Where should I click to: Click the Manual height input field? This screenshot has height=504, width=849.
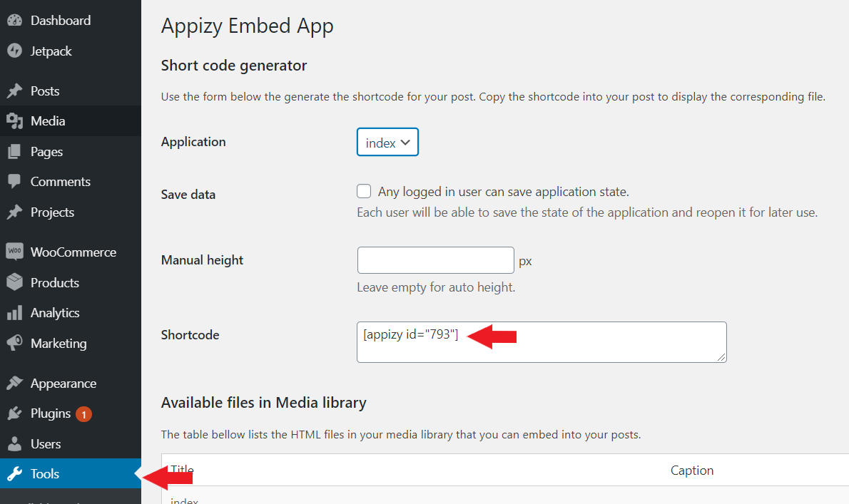point(435,260)
